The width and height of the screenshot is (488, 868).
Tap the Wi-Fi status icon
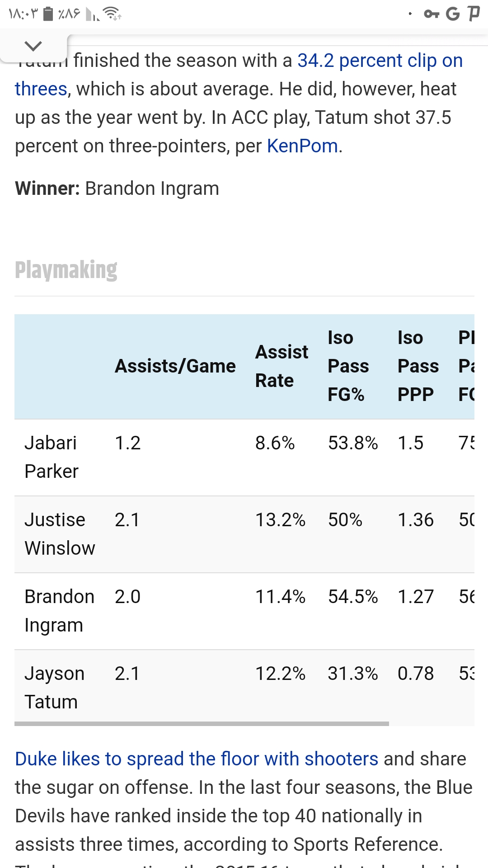coord(112,14)
